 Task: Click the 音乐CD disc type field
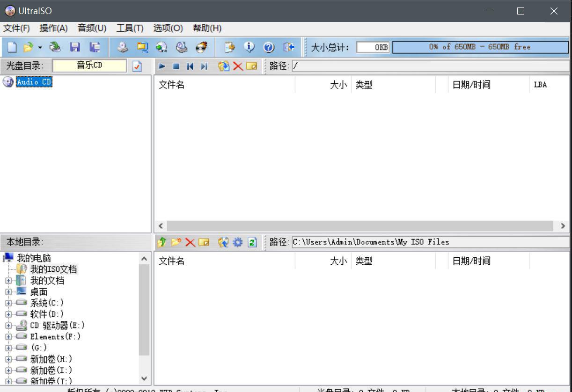tap(89, 66)
